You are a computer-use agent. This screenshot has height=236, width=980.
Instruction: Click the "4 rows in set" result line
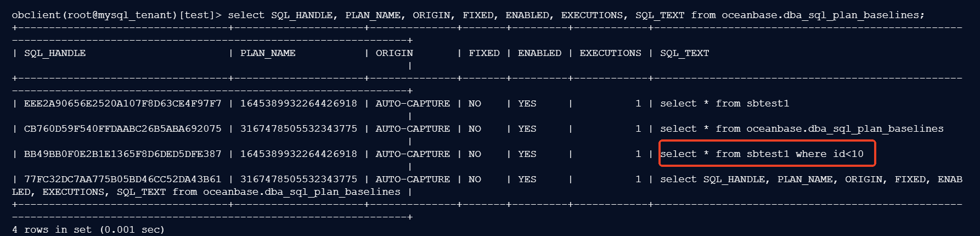(x=88, y=230)
